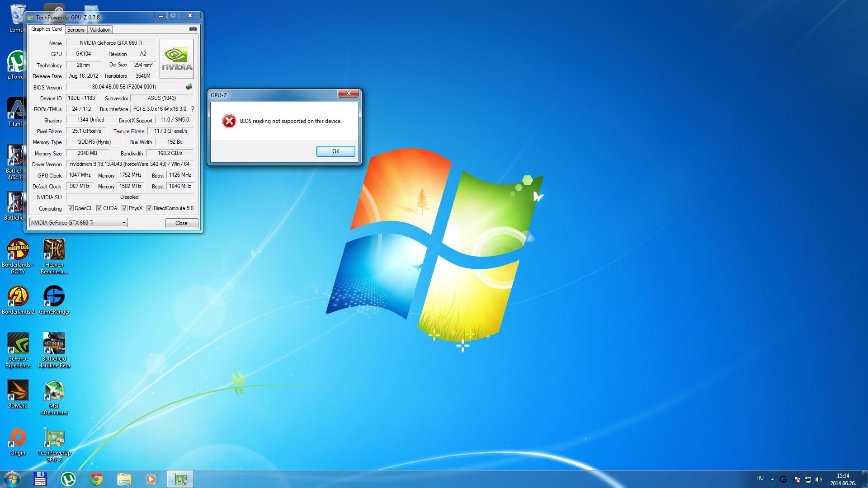Click the GPU-Z taskbar button
The width and height of the screenshot is (868, 488).
point(180,479)
